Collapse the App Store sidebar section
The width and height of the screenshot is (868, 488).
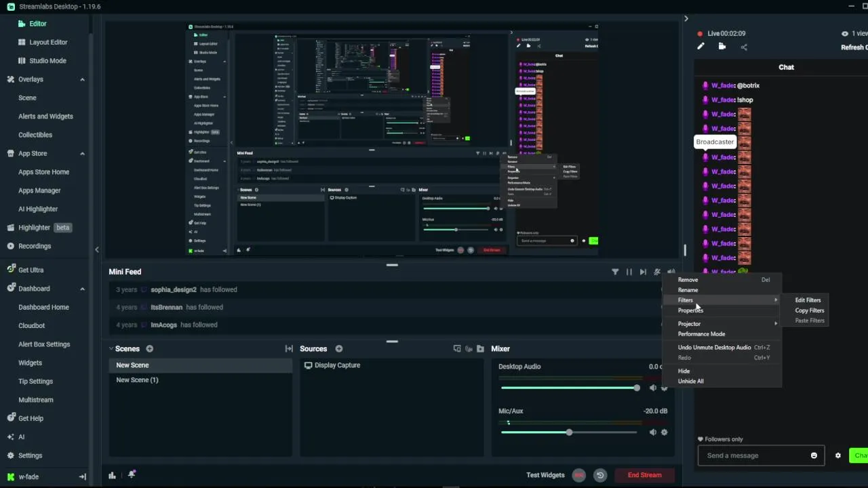82,153
